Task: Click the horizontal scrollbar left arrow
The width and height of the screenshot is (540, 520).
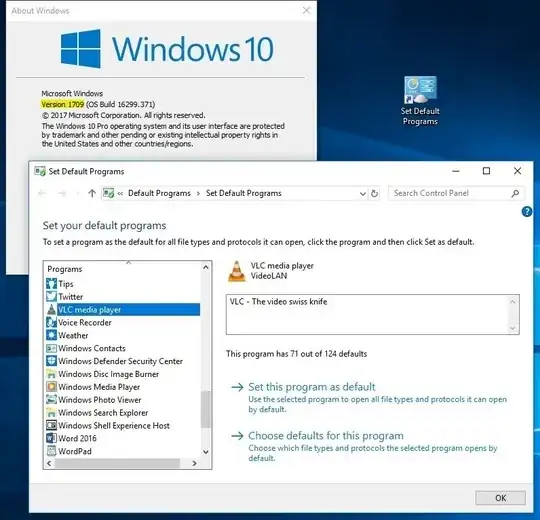Action: coord(49,463)
